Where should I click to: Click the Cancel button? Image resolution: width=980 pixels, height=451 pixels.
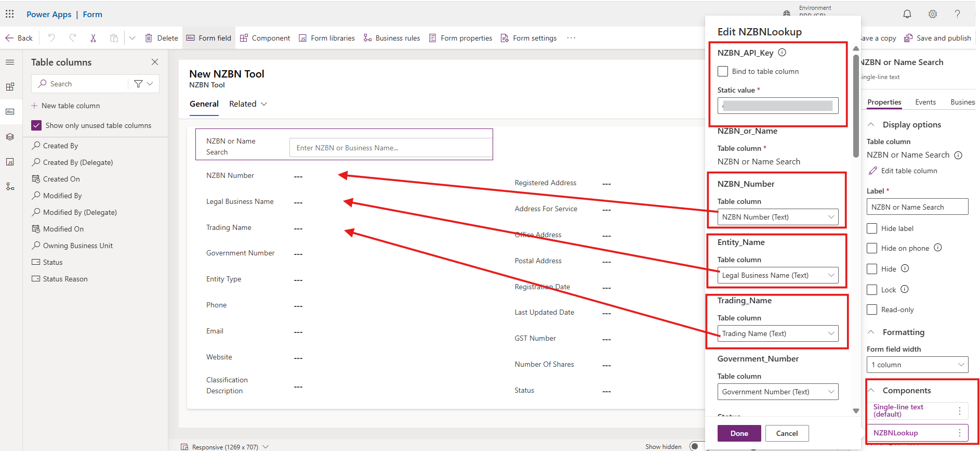pos(787,433)
